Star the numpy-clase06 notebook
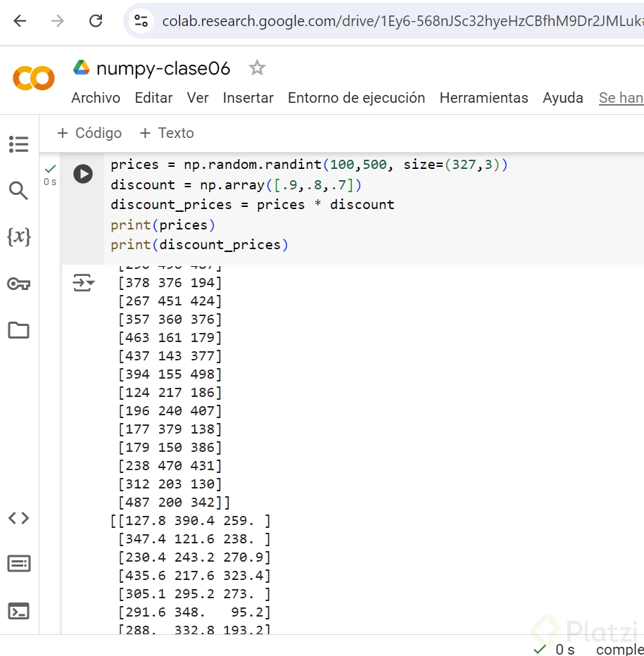The image size is (644, 656). click(x=257, y=68)
